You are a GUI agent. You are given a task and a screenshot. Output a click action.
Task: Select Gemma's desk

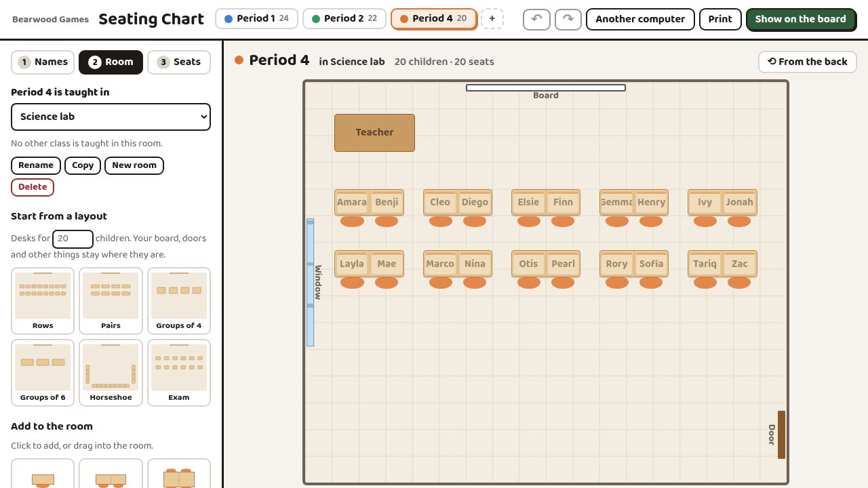[x=616, y=202]
